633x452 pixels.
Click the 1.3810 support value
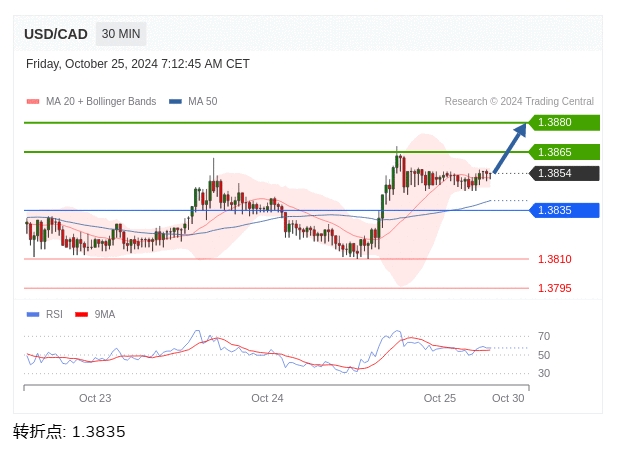pos(555,259)
